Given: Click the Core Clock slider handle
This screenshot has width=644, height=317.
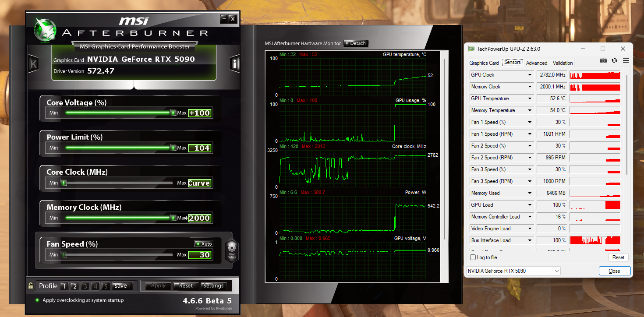Looking at the screenshot, I should pyautogui.click(x=64, y=183).
